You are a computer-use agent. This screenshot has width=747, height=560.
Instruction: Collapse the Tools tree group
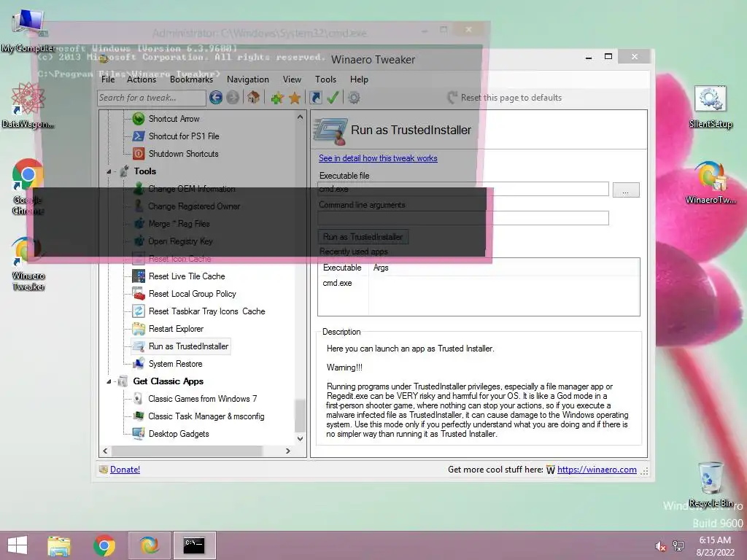[x=109, y=171]
